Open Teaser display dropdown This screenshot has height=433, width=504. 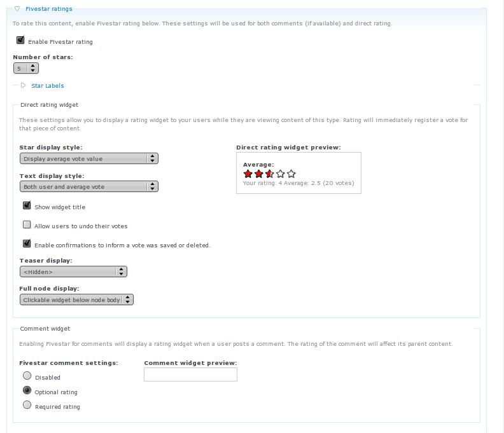click(73, 271)
